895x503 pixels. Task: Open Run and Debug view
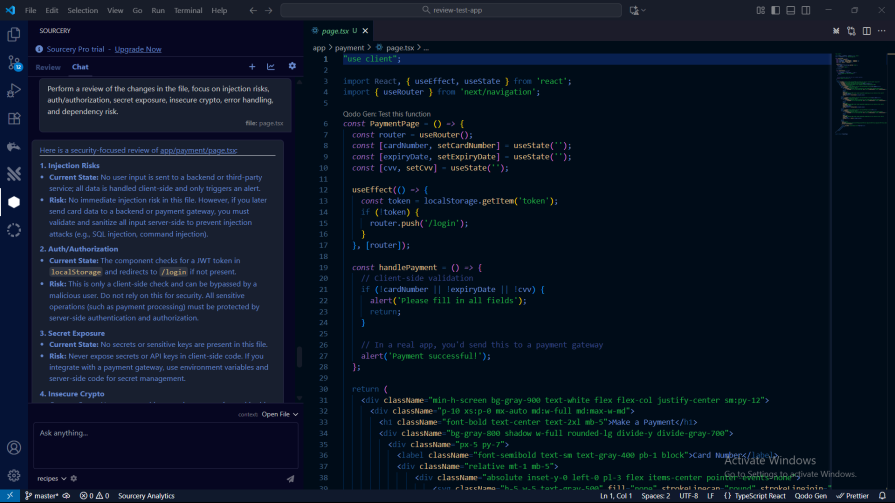tap(14, 90)
